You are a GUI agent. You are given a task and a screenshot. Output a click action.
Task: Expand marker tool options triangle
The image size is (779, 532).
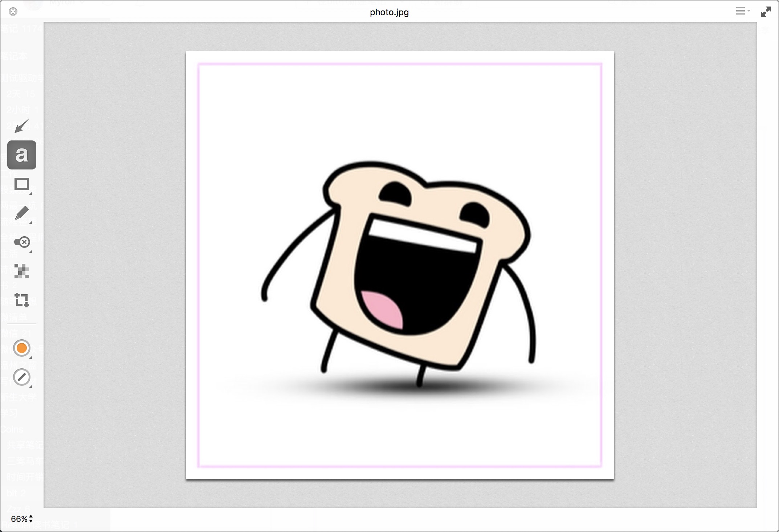[30, 222]
